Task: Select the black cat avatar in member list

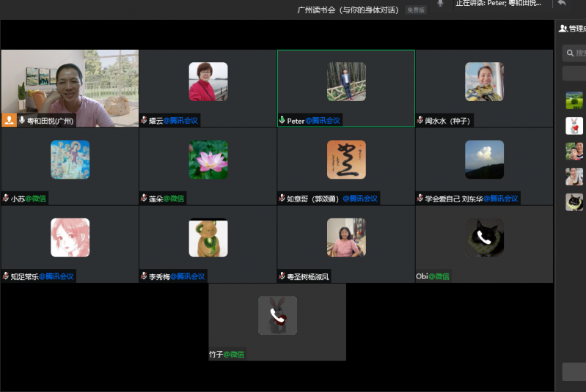Action: tap(574, 202)
